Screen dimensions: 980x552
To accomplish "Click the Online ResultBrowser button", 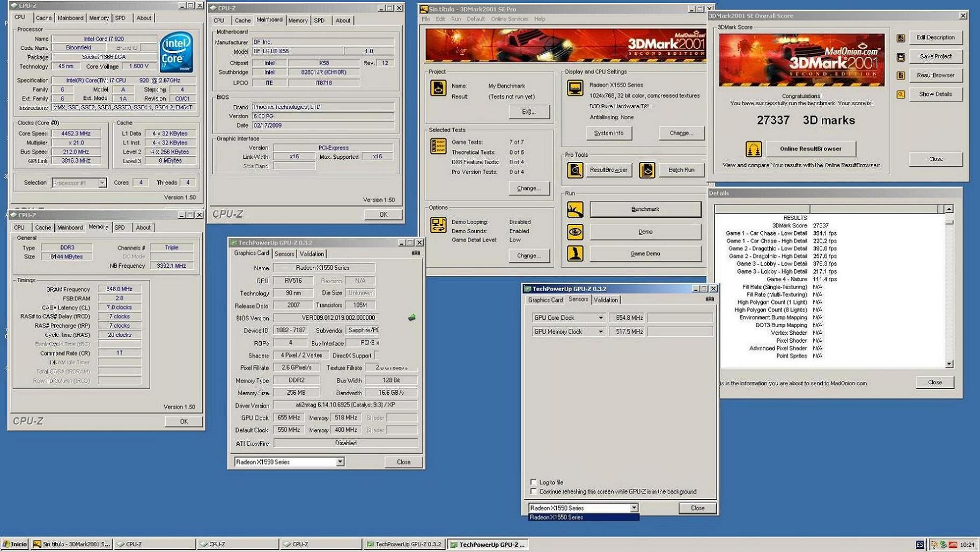I will pyautogui.click(x=810, y=149).
